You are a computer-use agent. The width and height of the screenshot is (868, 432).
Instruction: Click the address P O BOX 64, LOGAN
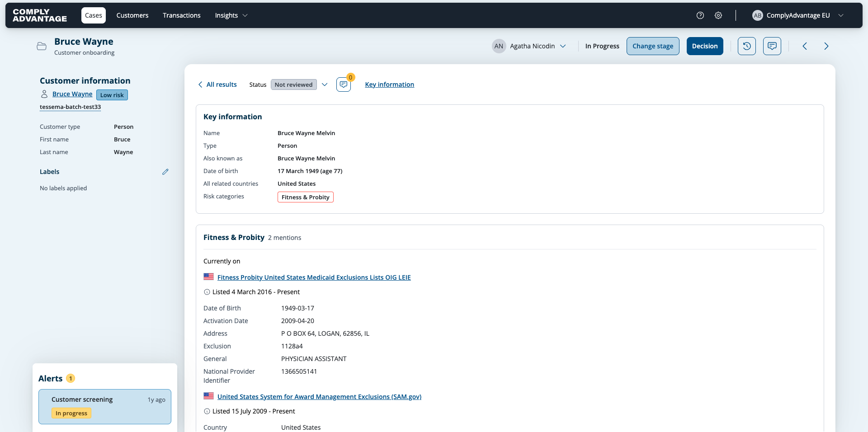[325, 333]
